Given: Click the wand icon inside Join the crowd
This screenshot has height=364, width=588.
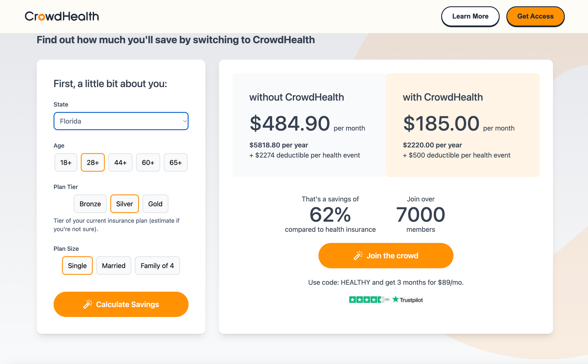Looking at the screenshot, I should (358, 256).
